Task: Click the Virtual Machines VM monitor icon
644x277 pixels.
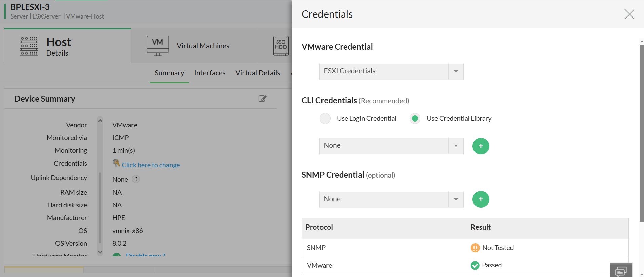Action: click(158, 46)
